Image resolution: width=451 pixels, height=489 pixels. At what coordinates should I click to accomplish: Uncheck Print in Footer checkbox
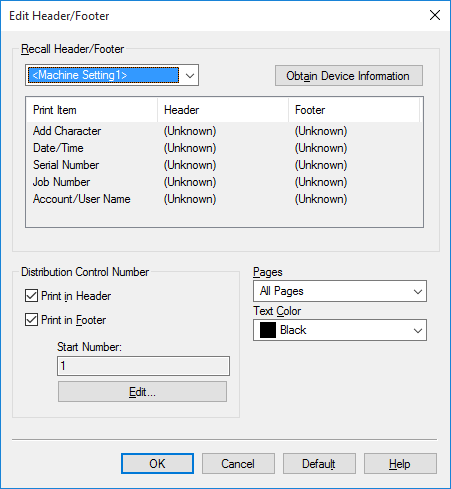[31, 320]
